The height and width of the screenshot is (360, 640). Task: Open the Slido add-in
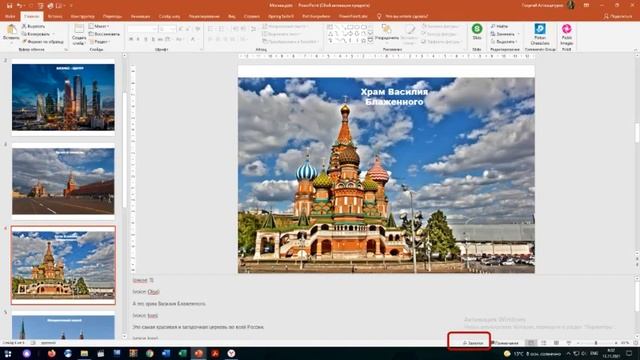click(x=477, y=32)
